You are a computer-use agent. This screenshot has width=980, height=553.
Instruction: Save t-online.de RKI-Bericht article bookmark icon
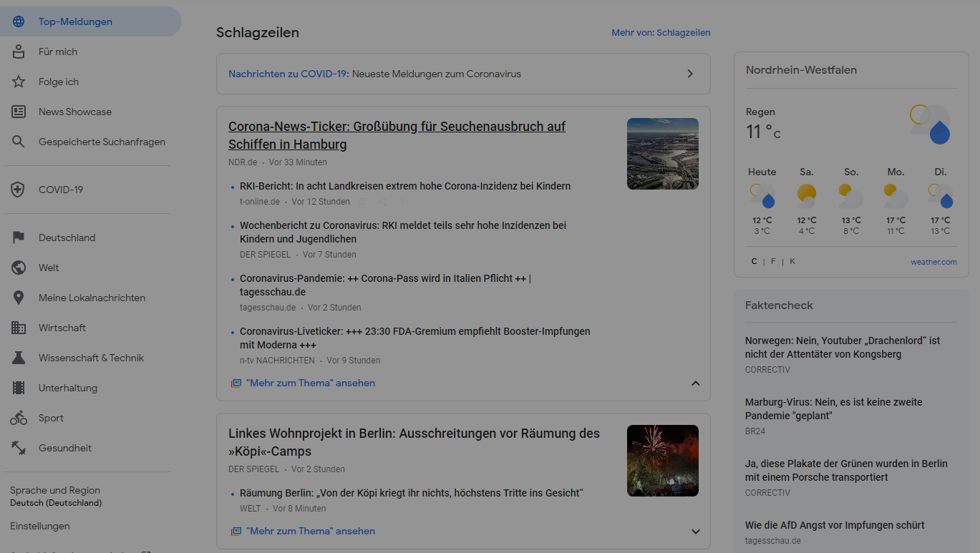[362, 202]
